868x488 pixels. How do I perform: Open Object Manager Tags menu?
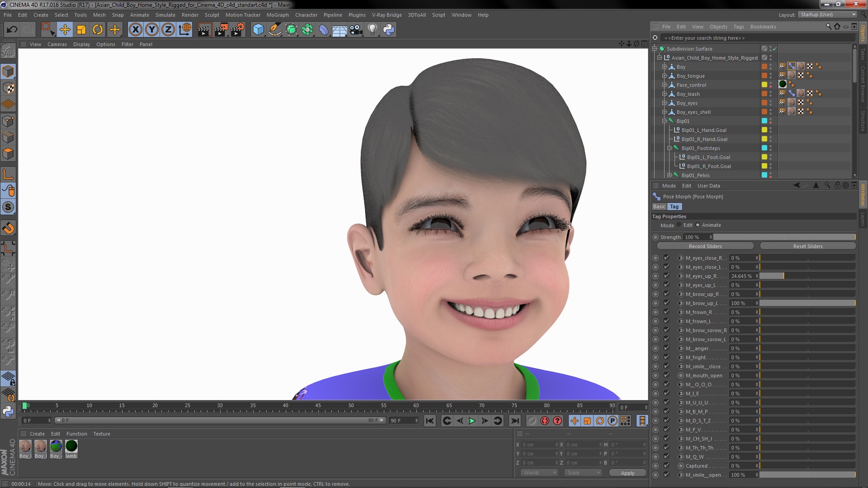coord(739,27)
